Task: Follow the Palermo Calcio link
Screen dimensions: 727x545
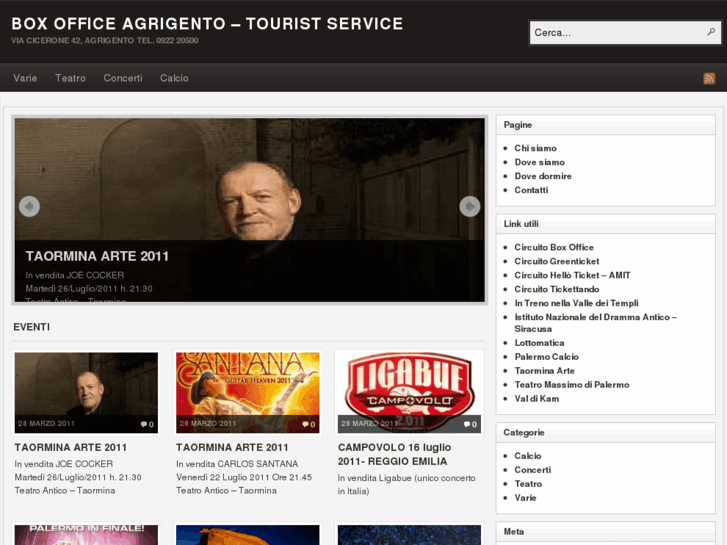Action: pyautogui.click(x=546, y=357)
